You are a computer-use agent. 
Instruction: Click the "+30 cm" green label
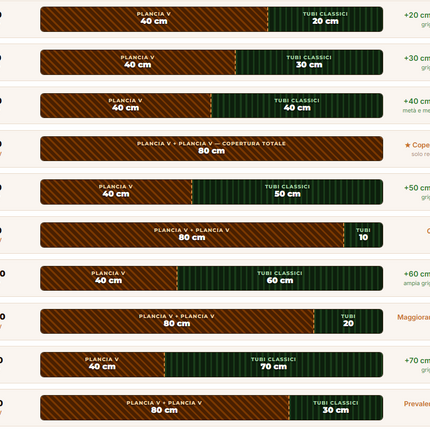pyautogui.click(x=417, y=58)
